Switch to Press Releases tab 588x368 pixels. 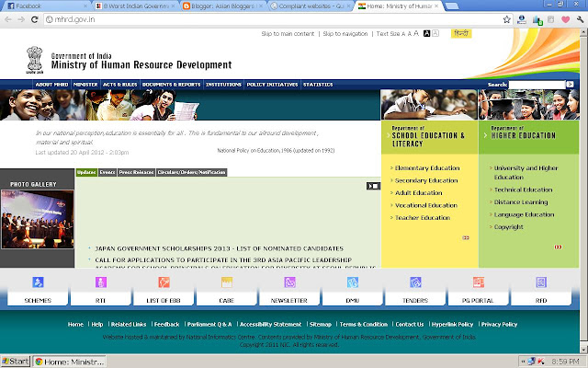(x=137, y=172)
